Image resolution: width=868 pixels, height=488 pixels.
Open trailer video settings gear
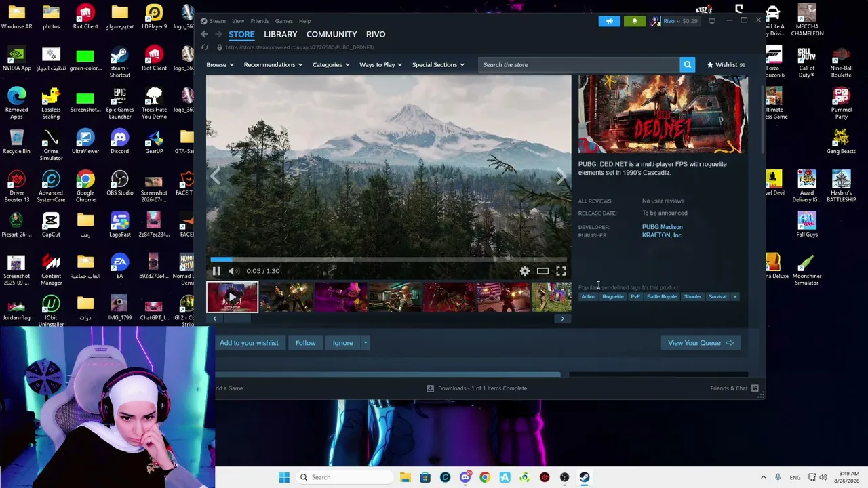pos(525,271)
